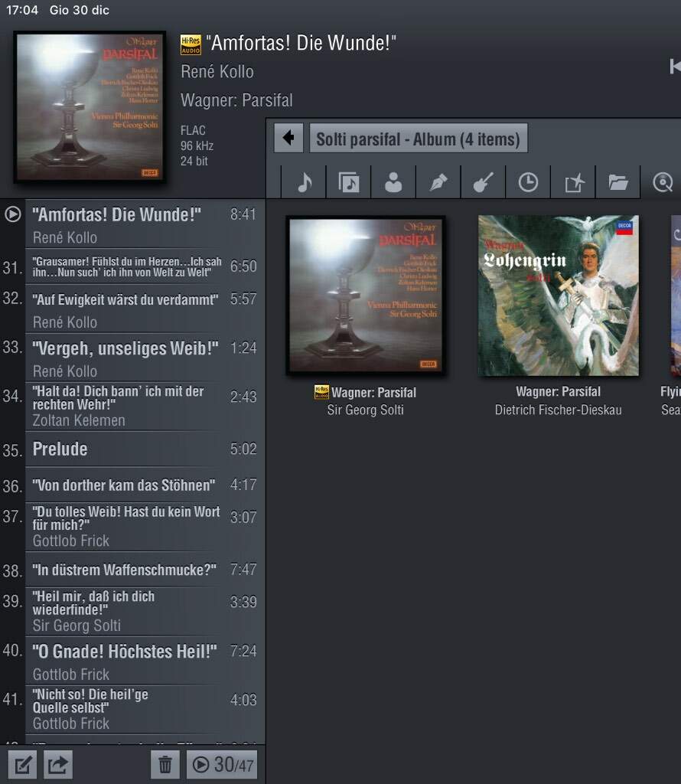Open search with the magnifier disc icon
The image size is (681, 784).
click(663, 182)
